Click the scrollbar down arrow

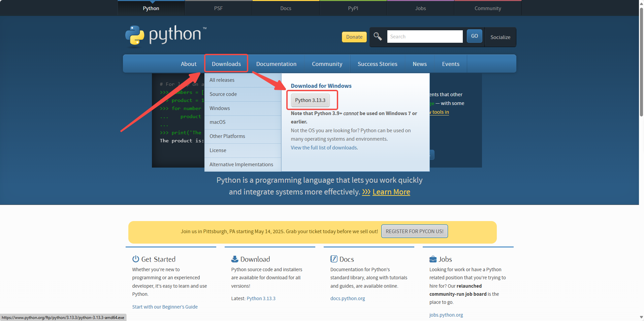pos(641,317)
